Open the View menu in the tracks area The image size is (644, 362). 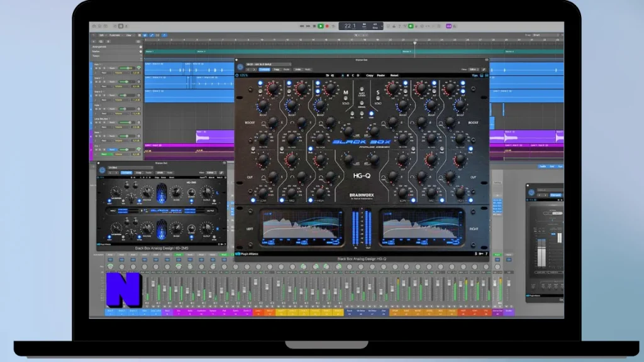coord(129,35)
